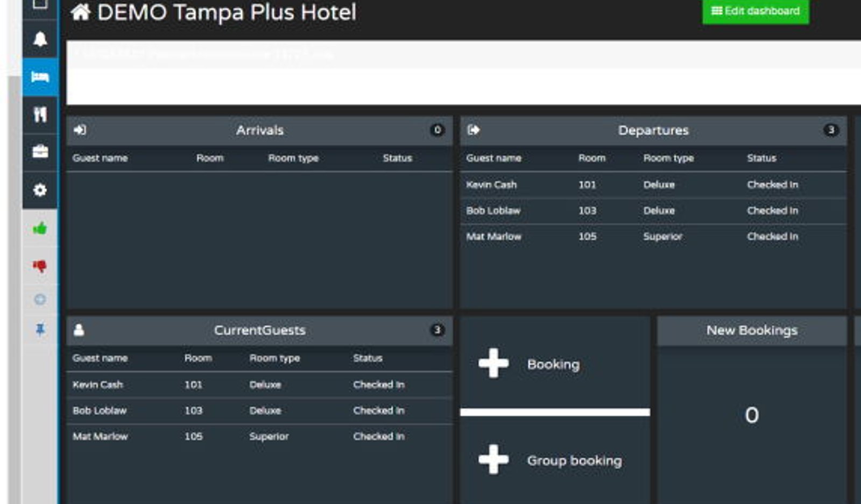The image size is (861, 504).
Task: Open Mat Marlow in Departures list
Action: [493, 236]
